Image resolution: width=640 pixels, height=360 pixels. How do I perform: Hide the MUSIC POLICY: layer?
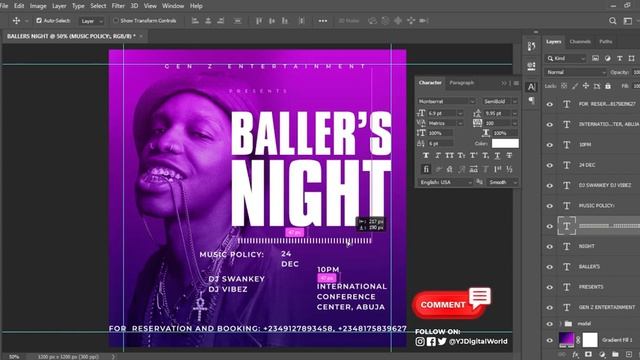[x=549, y=206]
